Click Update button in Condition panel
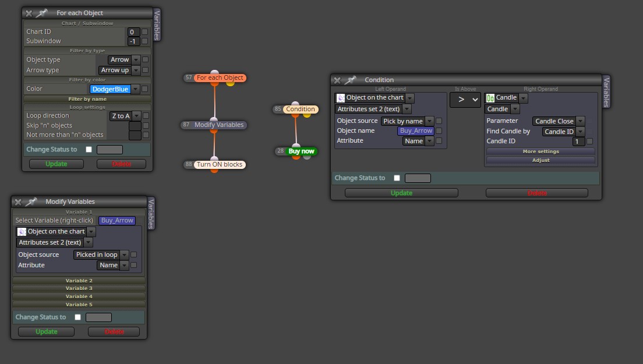The width and height of the screenshot is (643, 364). tap(401, 193)
